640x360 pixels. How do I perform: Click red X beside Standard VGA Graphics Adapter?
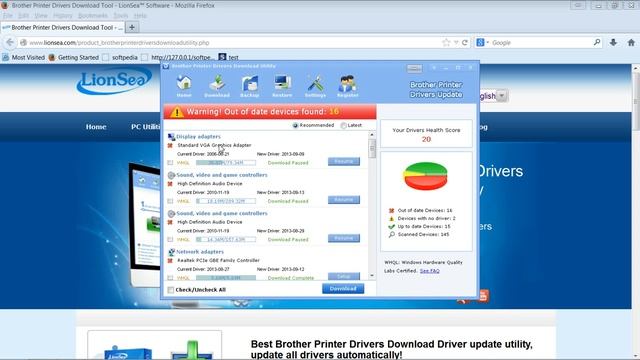170,145
